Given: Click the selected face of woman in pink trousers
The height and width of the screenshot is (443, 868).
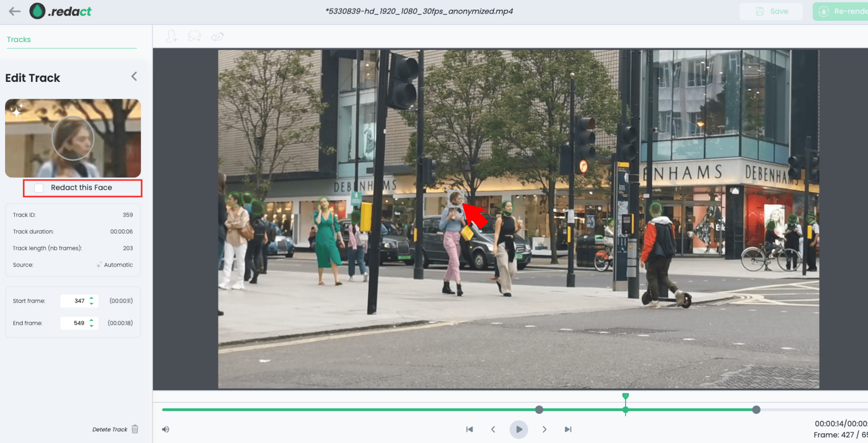Looking at the screenshot, I should click(x=456, y=198).
